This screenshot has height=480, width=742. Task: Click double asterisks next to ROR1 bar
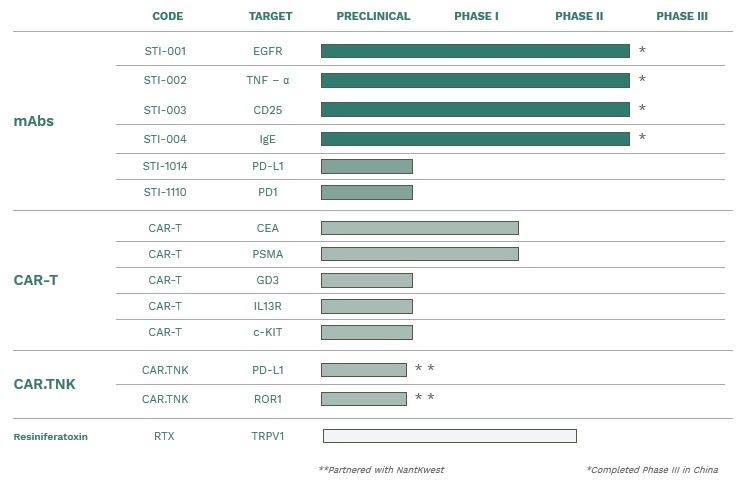pos(424,398)
